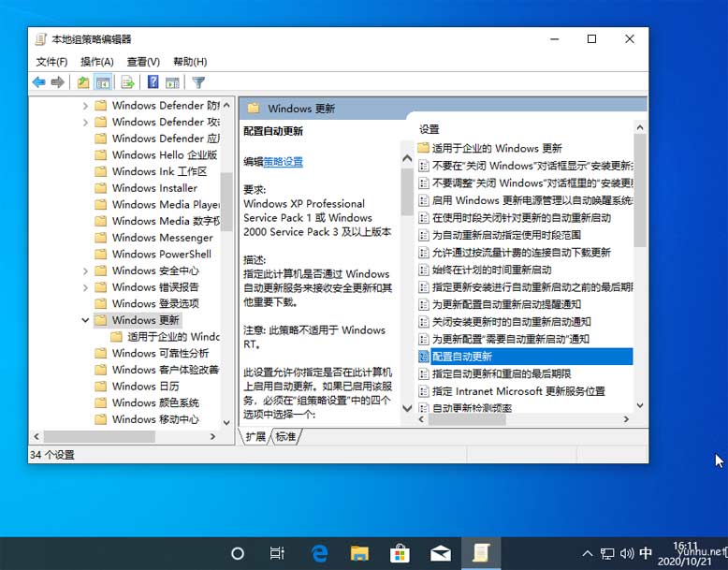This screenshot has height=570, width=728.
Task: Show hidden tray icons with the caret
Action: click(x=588, y=553)
